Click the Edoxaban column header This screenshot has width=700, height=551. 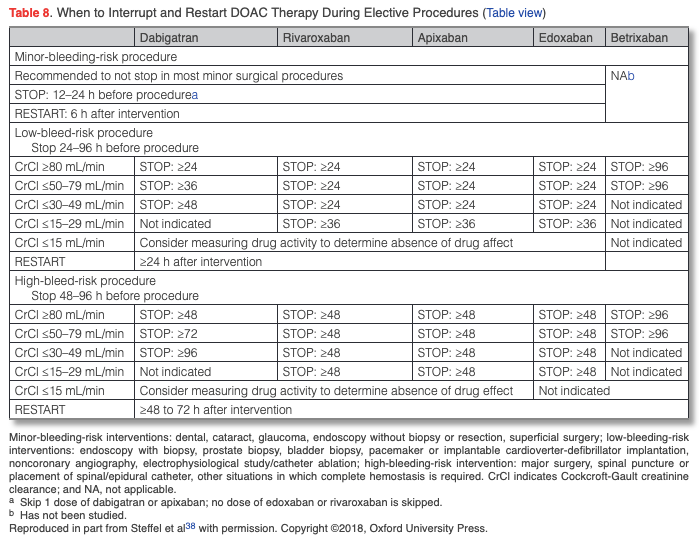click(x=567, y=38)
